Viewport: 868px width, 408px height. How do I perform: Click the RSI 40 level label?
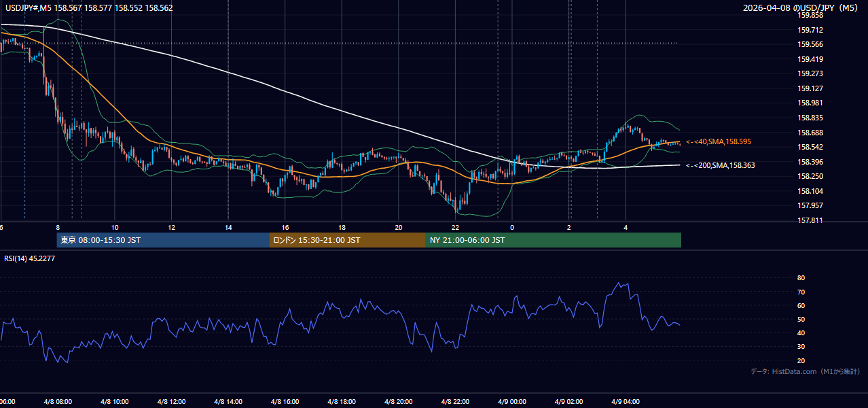[x=801, y=333]
